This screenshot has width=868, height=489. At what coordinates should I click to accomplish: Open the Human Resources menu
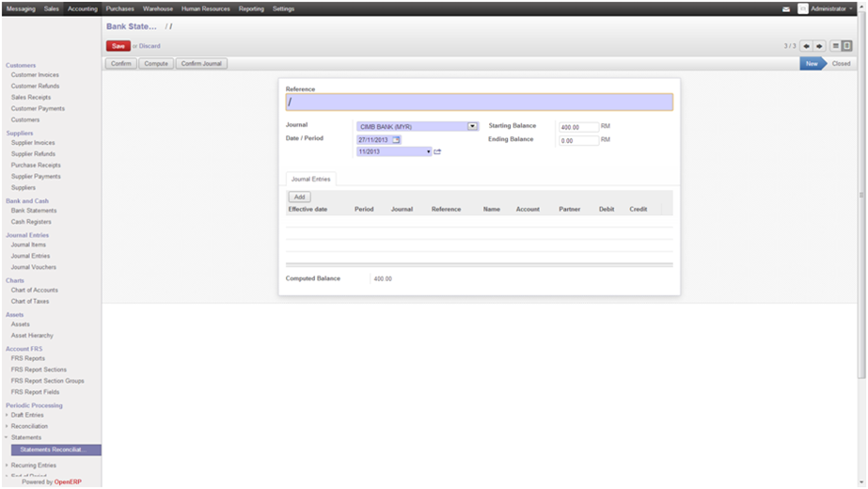coord(205,8)
